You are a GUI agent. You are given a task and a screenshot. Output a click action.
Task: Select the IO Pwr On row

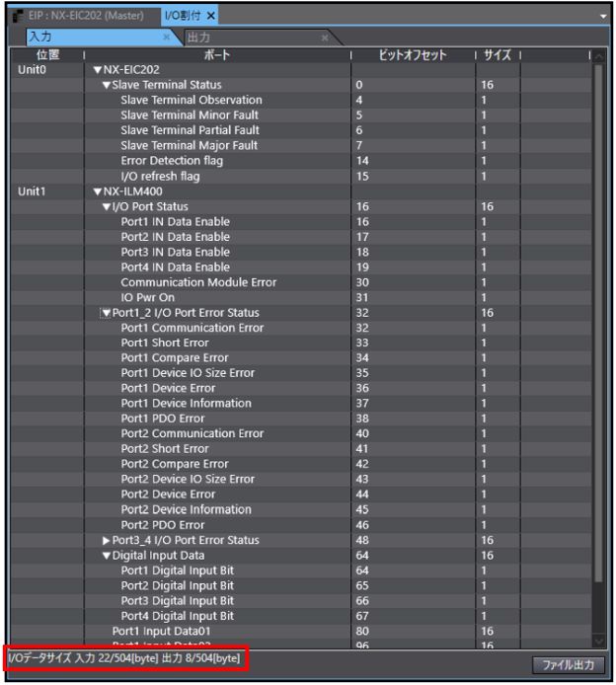coord(301,298)
